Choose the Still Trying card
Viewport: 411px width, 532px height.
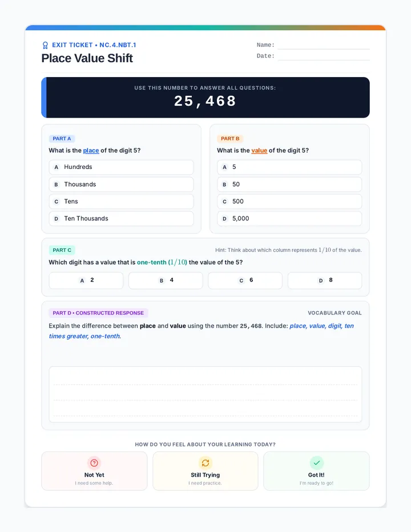pos(205,471)
